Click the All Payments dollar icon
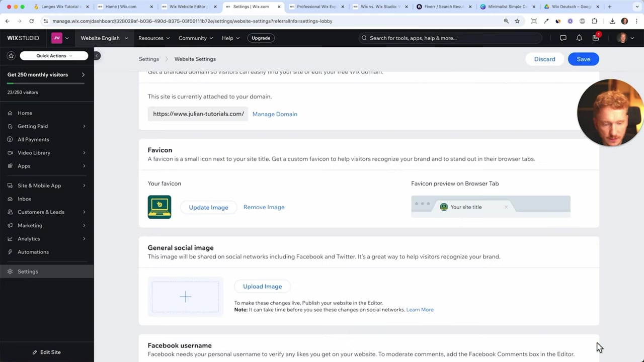The width and height of the screenshot is (644, 362). (10, 139)
